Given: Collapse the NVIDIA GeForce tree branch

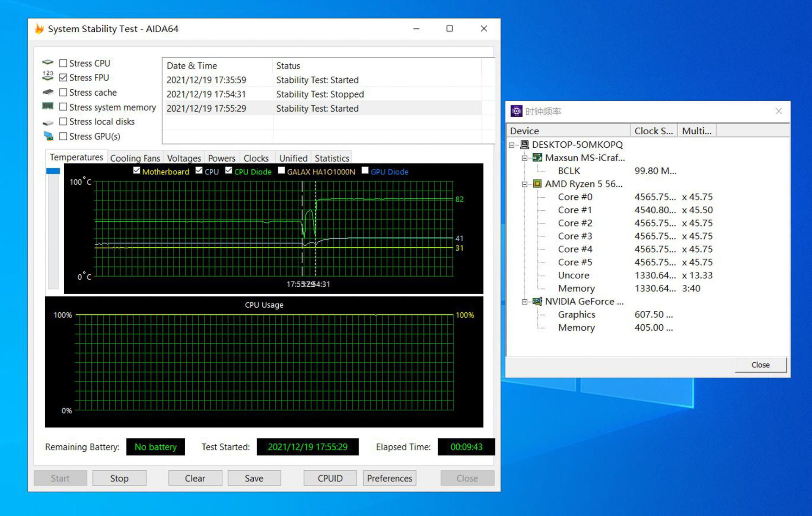Looking at the screenshot, I should 524,301.
